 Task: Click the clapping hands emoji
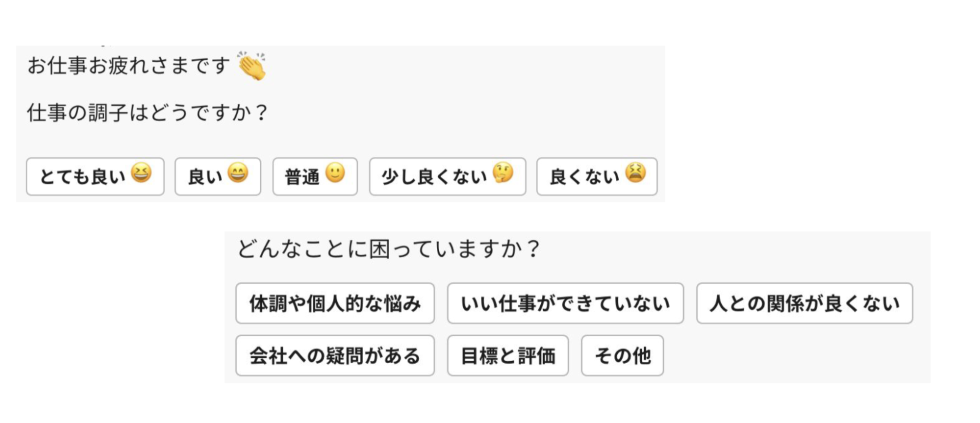point(252,66)
